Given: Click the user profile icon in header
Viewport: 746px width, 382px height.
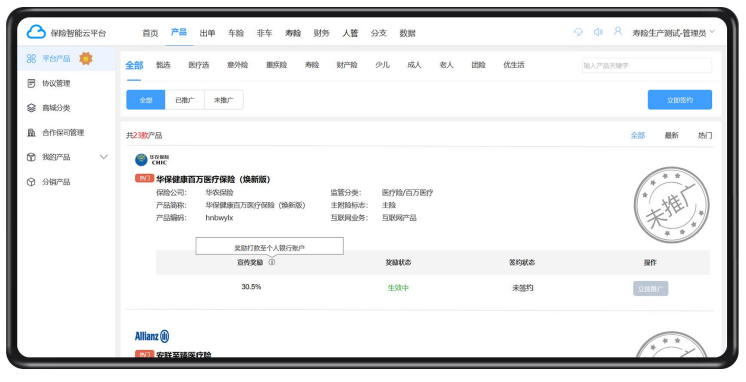Looking at the screenshot, I should 618,31.
